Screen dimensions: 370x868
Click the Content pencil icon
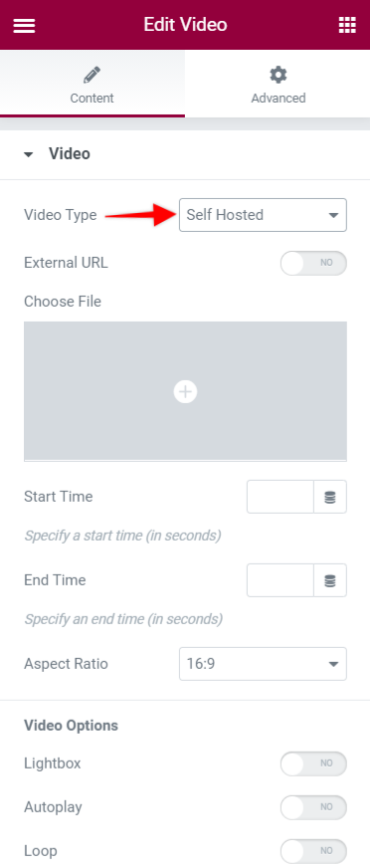[x=92, y=75]
